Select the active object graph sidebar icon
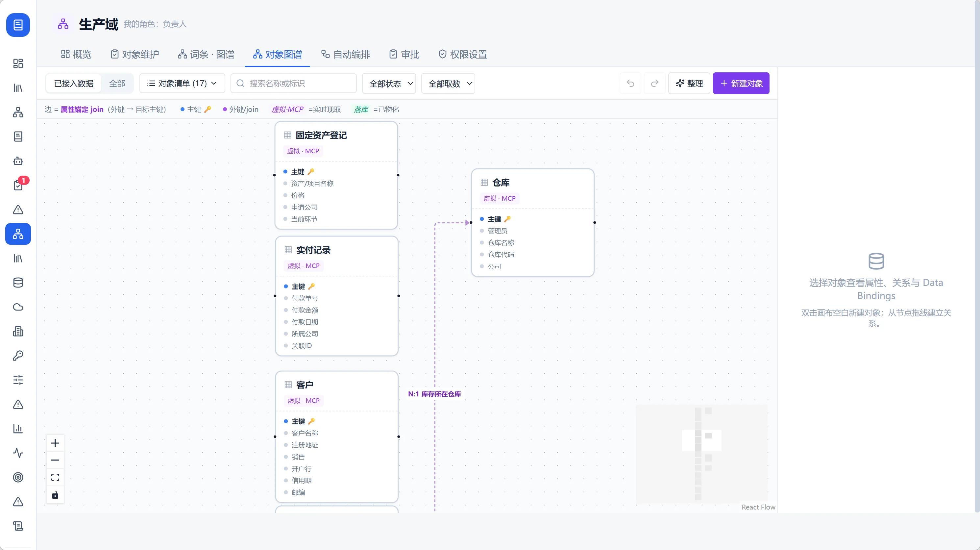 tap(18, 234)
